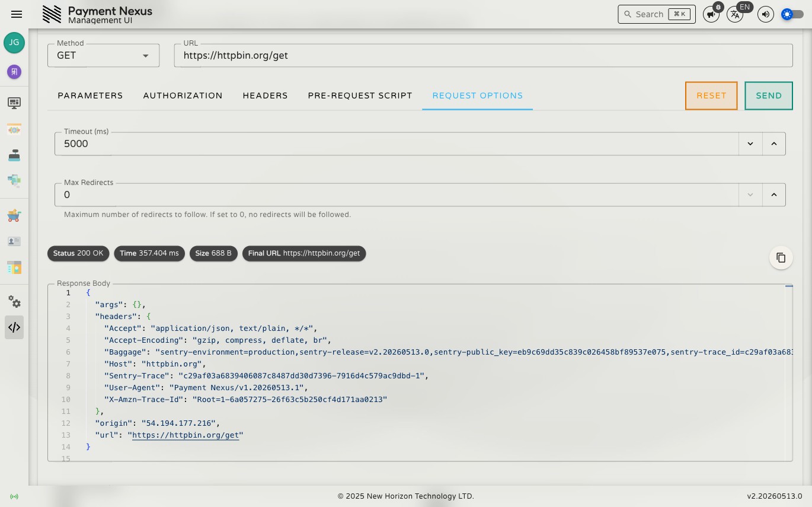
Task: Open the language translation icon
Action: coord(734,14)
